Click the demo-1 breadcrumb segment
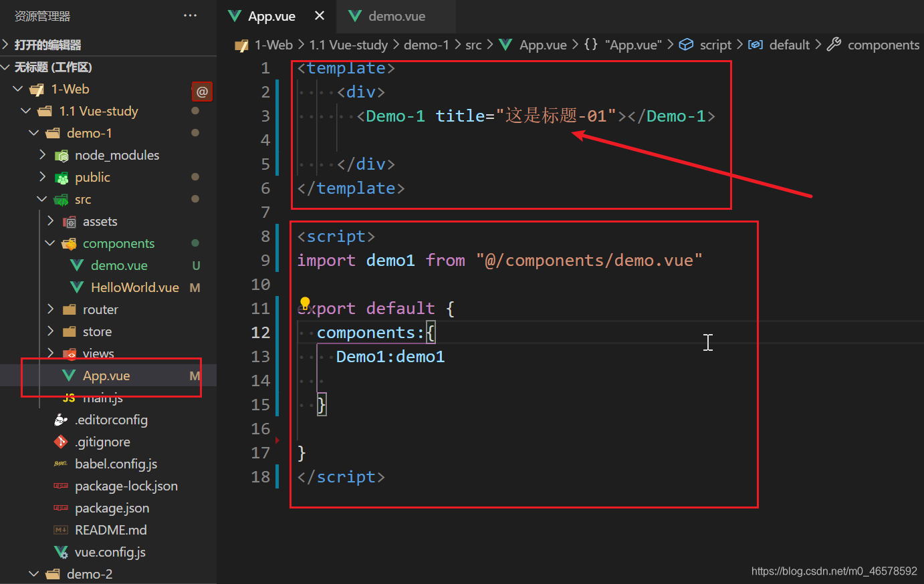 pyautogui.click(x=427, y=45)
